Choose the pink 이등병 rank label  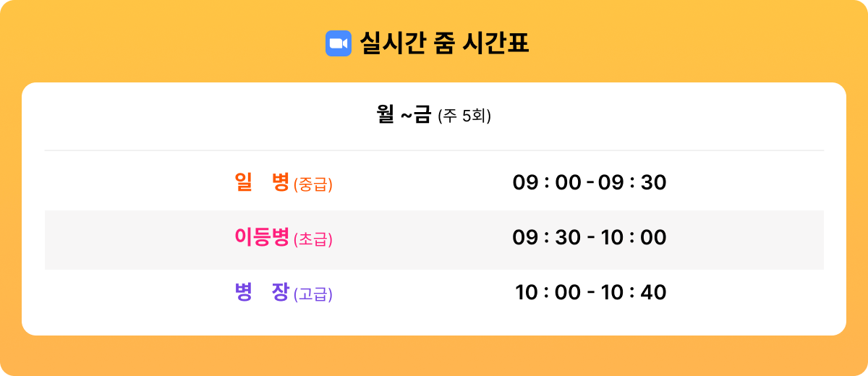262,236
